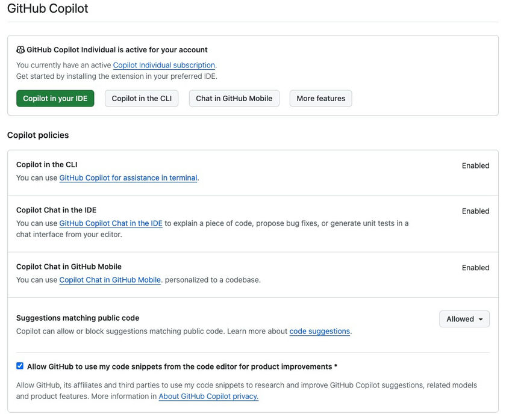This screenshot has width=512, height=420.
Task: Click the Enabled status for Copilot Chat in GitHub Mobile
Action: [x=475, y=268]
